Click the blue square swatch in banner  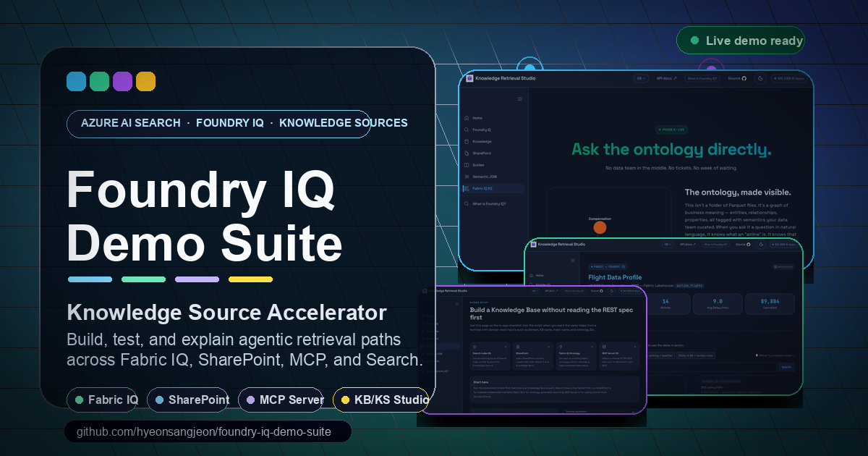click(76, 82)
